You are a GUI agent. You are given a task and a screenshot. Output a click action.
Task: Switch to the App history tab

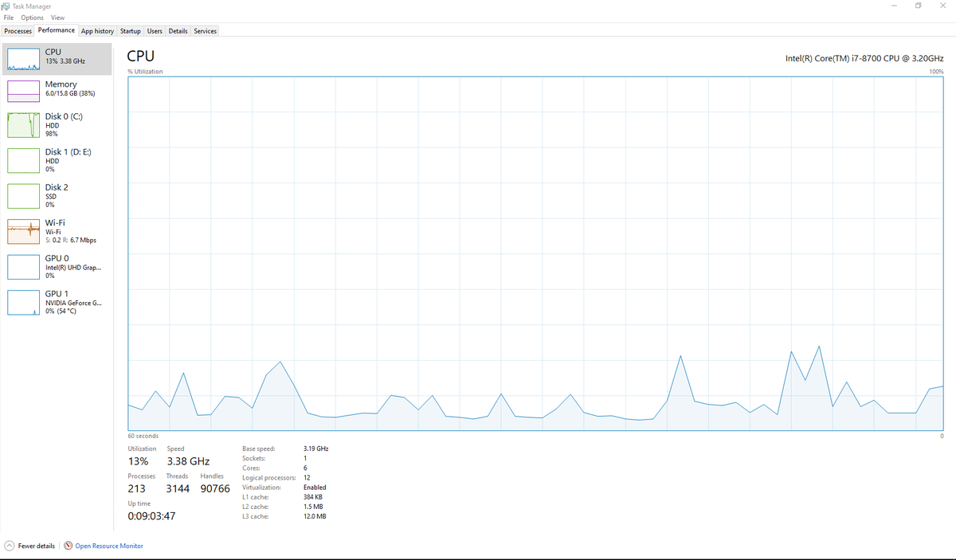(x=97, y=31)
